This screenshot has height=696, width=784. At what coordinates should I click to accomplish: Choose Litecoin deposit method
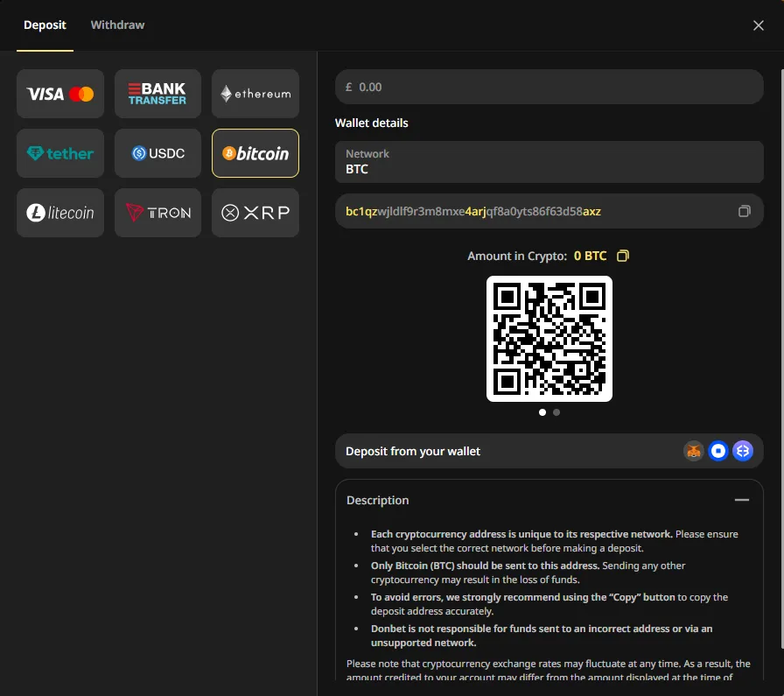point(60,213)
